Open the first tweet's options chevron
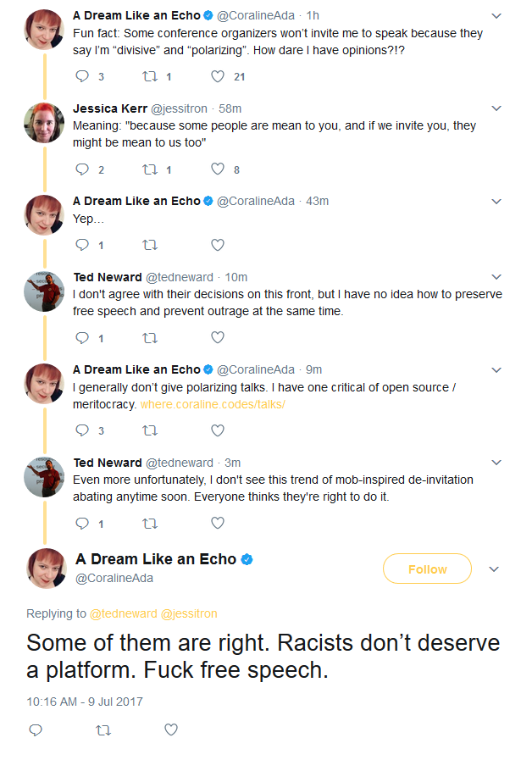Viewport: 532px width, 760px height. point(496,16)
